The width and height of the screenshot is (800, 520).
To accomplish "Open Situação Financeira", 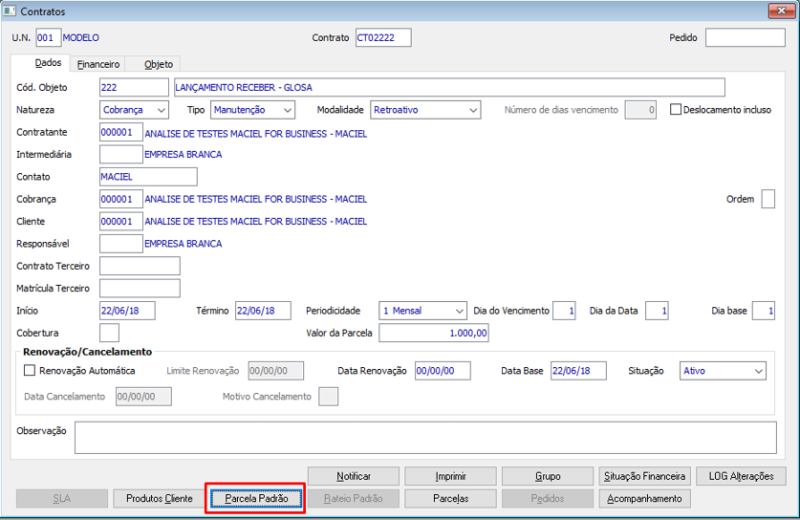I will [x=645, y=476].
